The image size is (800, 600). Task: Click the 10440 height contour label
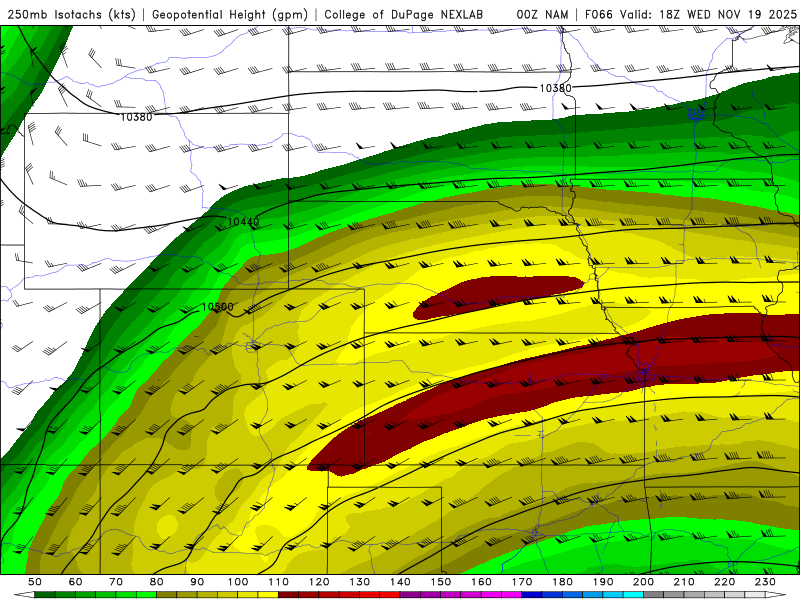[243, 222]
